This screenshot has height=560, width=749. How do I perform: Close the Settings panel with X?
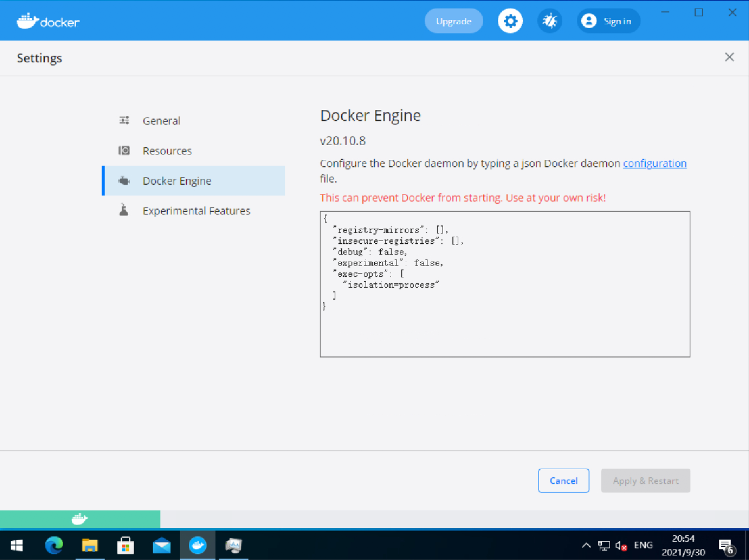pyautogui.click(x=729, y=57)
